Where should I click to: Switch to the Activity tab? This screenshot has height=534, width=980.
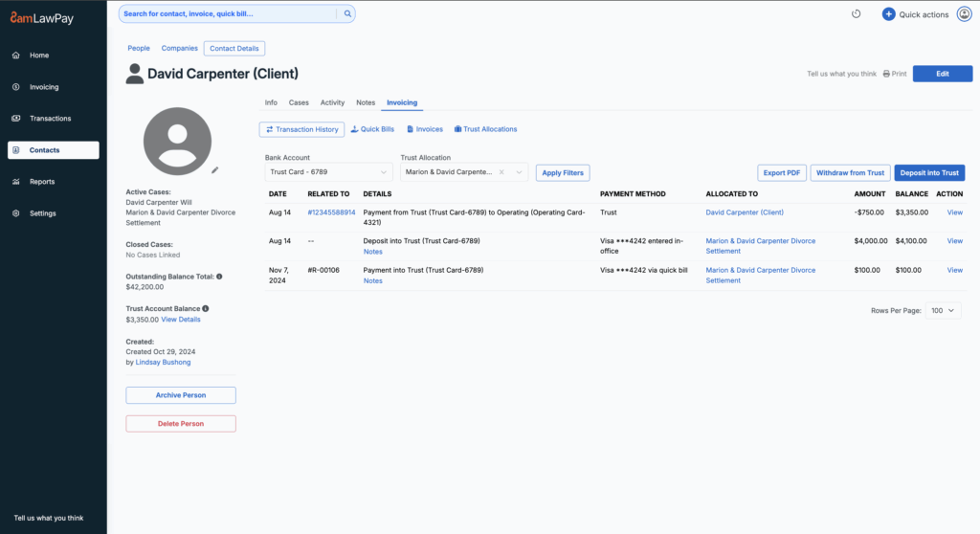click(x=332, y=102)
